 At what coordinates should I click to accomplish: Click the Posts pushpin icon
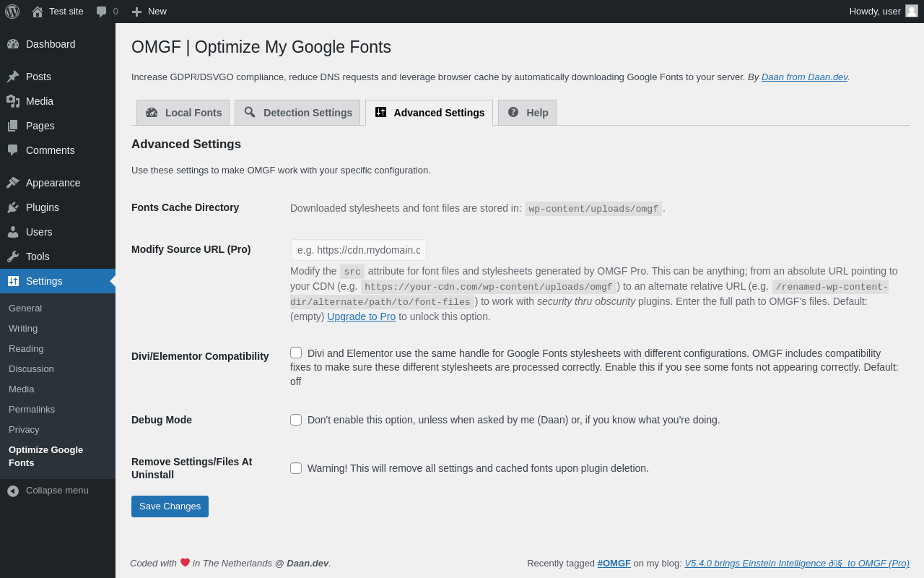[x=13, y=77]
